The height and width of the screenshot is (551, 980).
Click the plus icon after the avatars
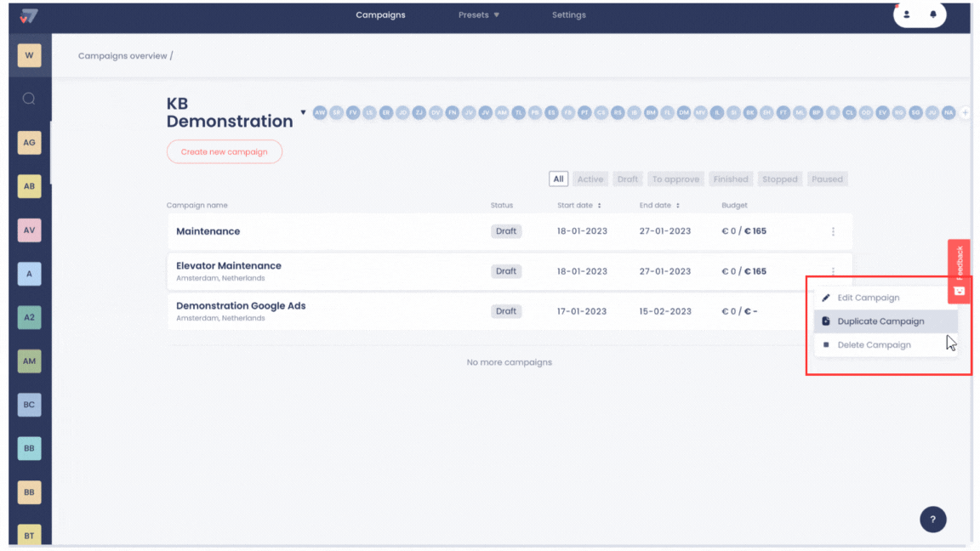click(965, 112)
